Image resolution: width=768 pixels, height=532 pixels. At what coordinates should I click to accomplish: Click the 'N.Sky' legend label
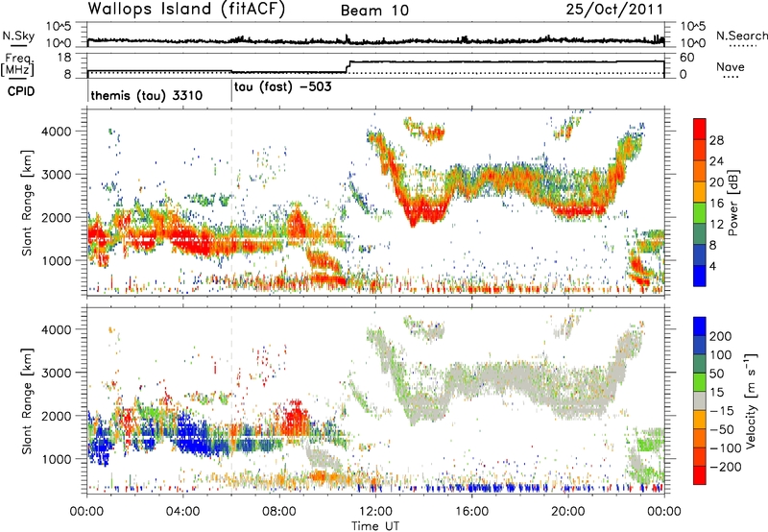point(18,36)
